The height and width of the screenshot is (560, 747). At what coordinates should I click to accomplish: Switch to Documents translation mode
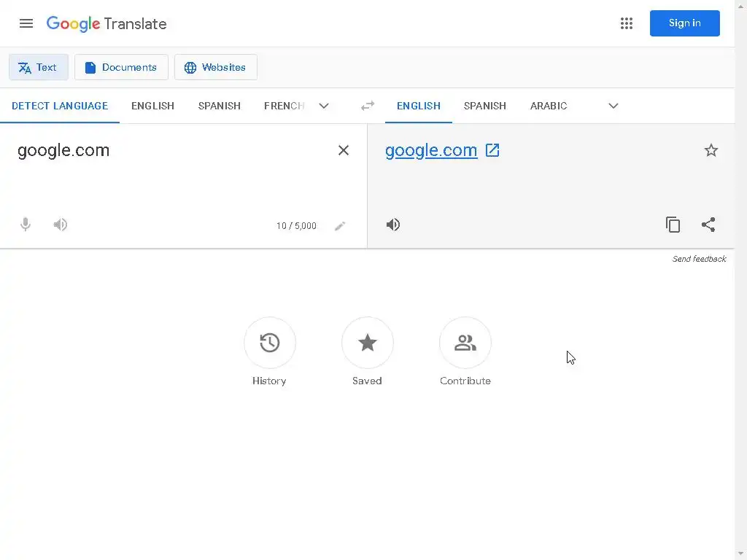(x=121, y=67)
